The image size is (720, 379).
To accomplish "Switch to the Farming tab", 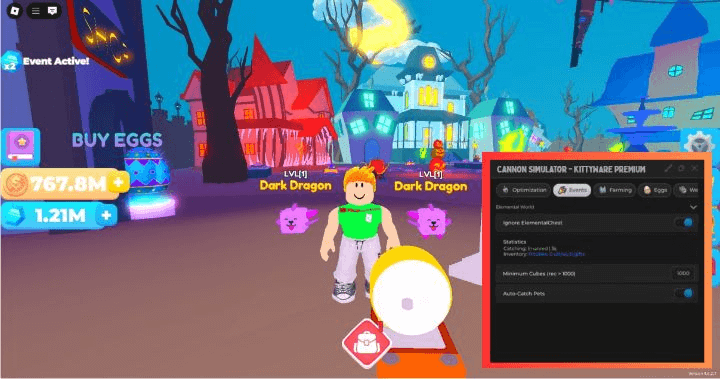I will point(615,190).
